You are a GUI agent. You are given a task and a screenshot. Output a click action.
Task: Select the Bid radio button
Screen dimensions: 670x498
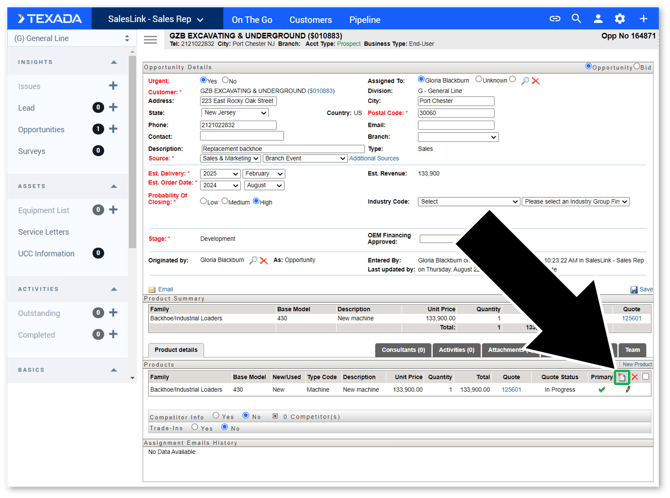tap(638, 67)
